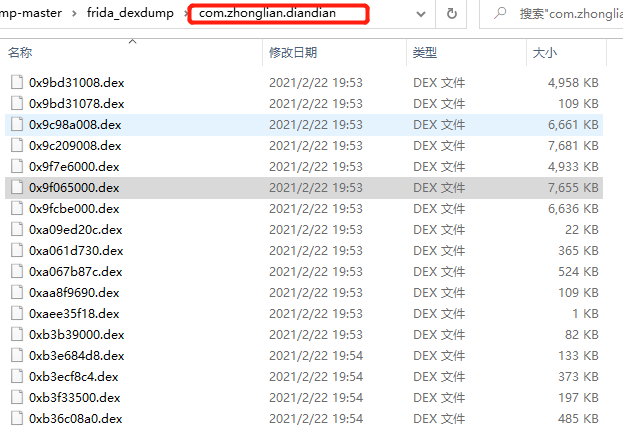Click the file icon of 0x9f065000.dex
Image resolution: width=623 pixels, height=433 pixels.
pyautogui.click(x=17, y=188)
